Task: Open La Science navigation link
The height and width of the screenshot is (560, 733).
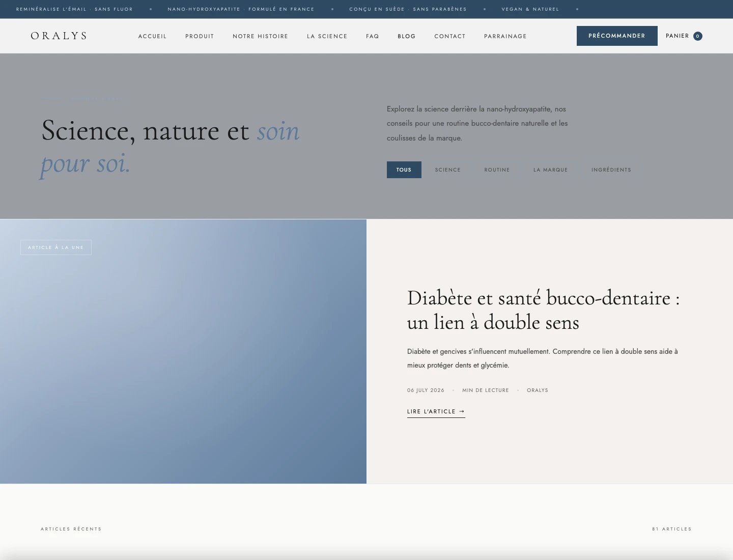Action: point(327,36)
